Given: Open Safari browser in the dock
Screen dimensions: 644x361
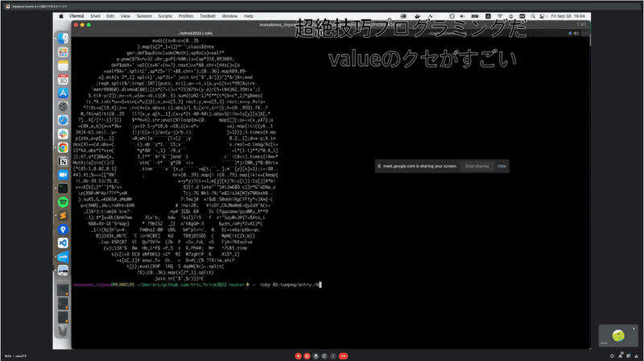Looking at the screenshot, I should (63, 120).
